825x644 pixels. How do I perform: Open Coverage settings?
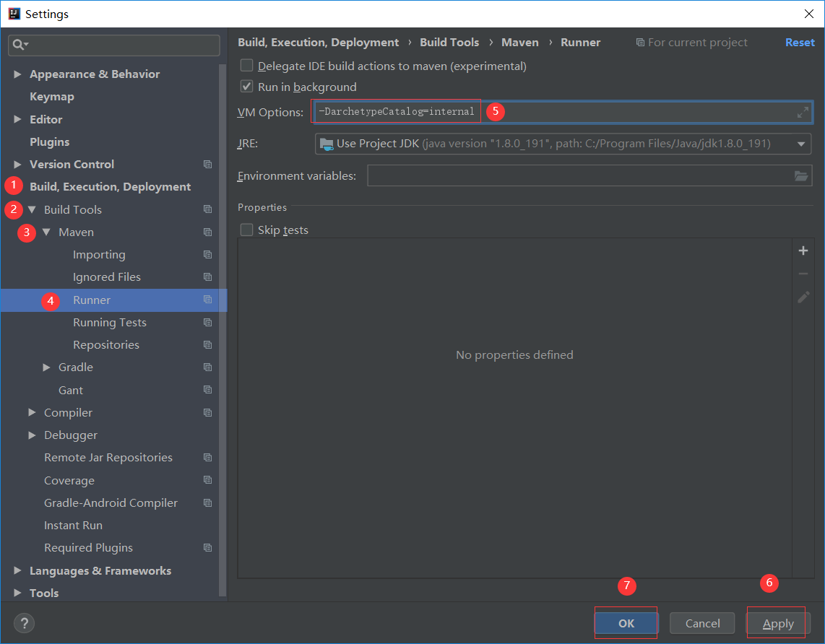pos(69,481)
